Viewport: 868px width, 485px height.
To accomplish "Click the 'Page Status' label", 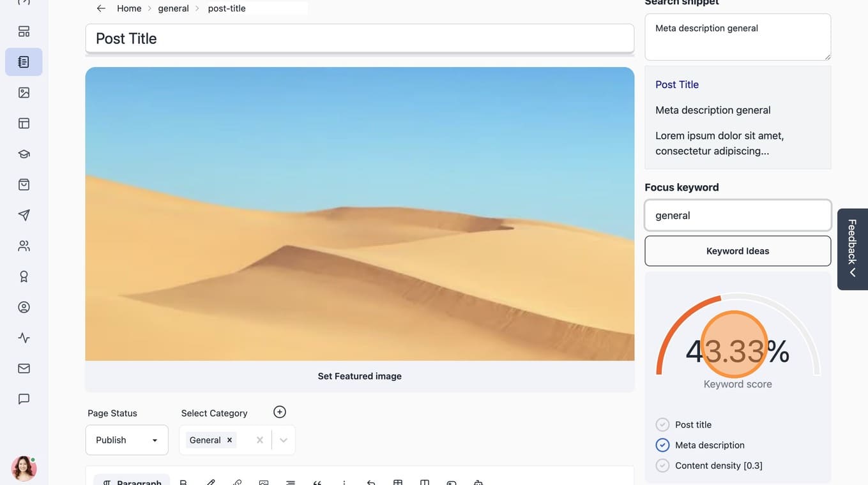I will pyautogui.click(x=112, y=413).
